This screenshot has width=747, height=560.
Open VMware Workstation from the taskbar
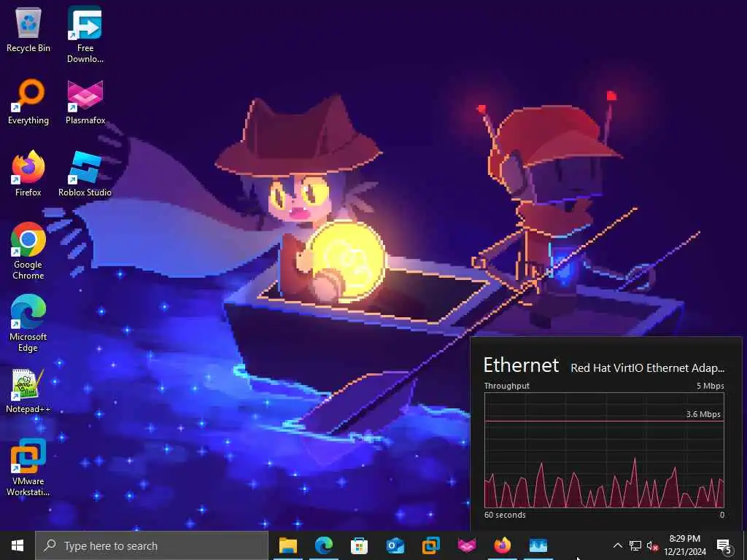click(430, 545)
